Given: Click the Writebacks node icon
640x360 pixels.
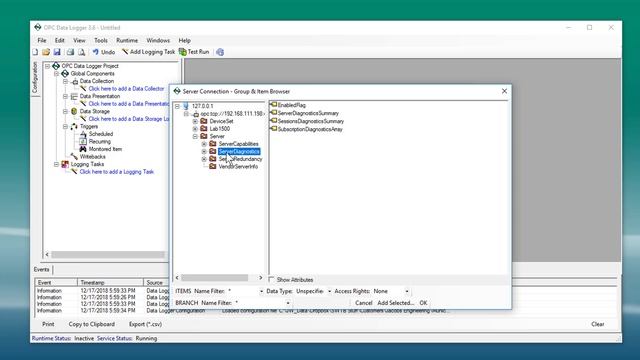Looking at the screenshot, I should point(74,157).
